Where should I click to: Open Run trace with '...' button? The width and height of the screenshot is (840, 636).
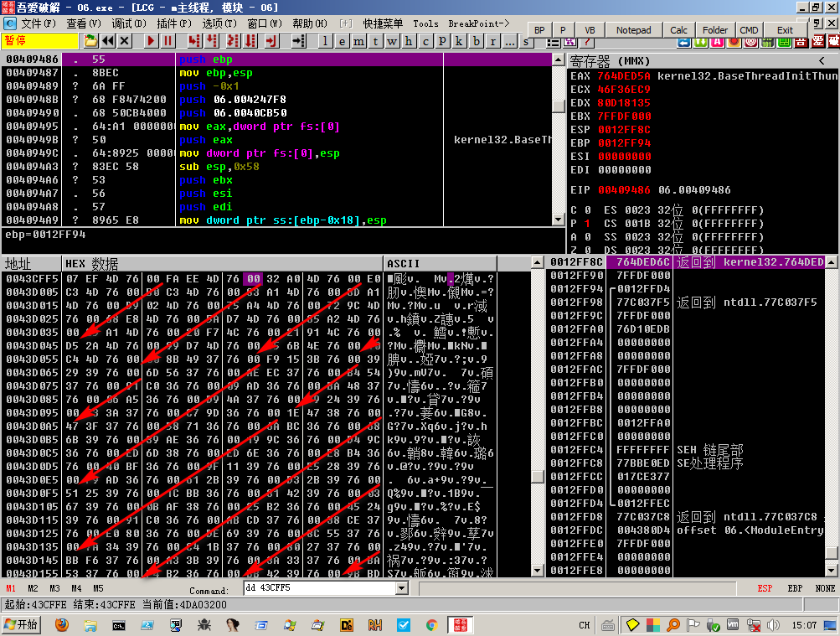(x=509, y=41)
